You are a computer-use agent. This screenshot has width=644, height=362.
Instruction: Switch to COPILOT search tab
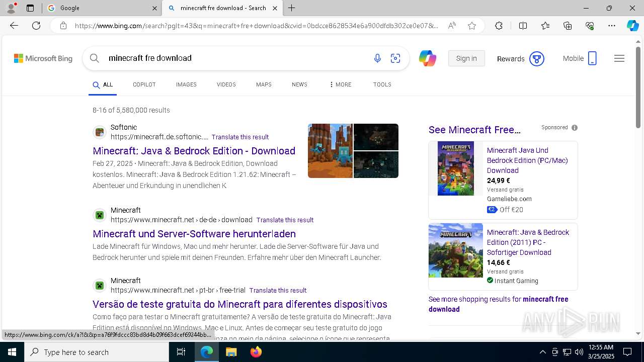144,84
